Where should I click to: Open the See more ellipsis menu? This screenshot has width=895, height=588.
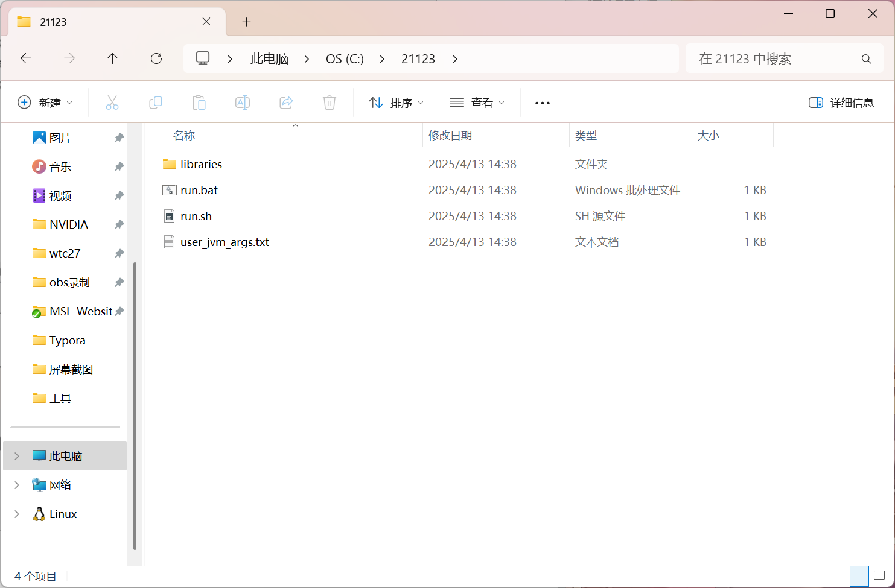543,103
